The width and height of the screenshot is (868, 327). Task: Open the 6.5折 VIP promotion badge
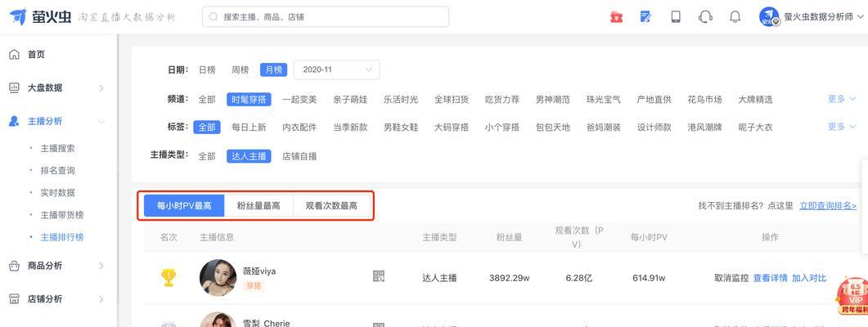[x=853, y=296]
